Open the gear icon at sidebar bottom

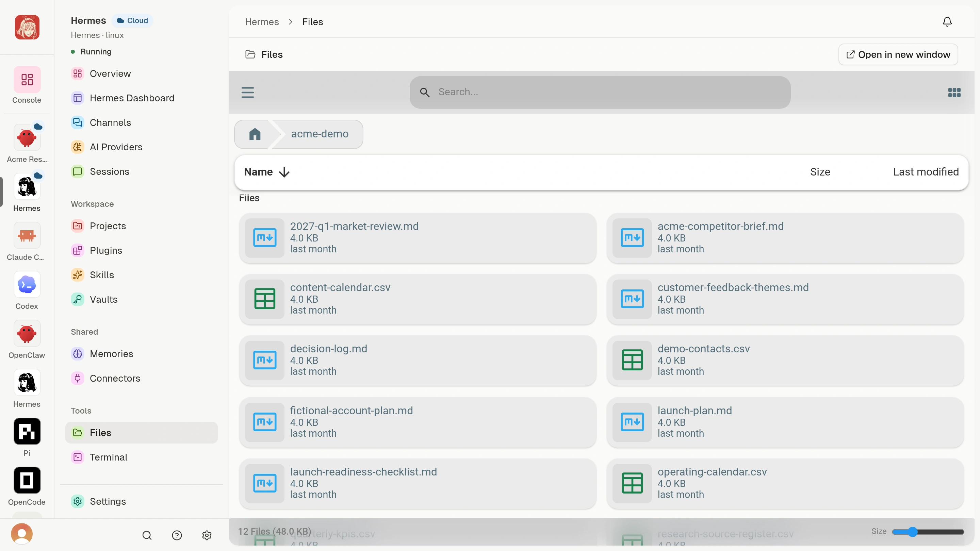coord(207,535)
